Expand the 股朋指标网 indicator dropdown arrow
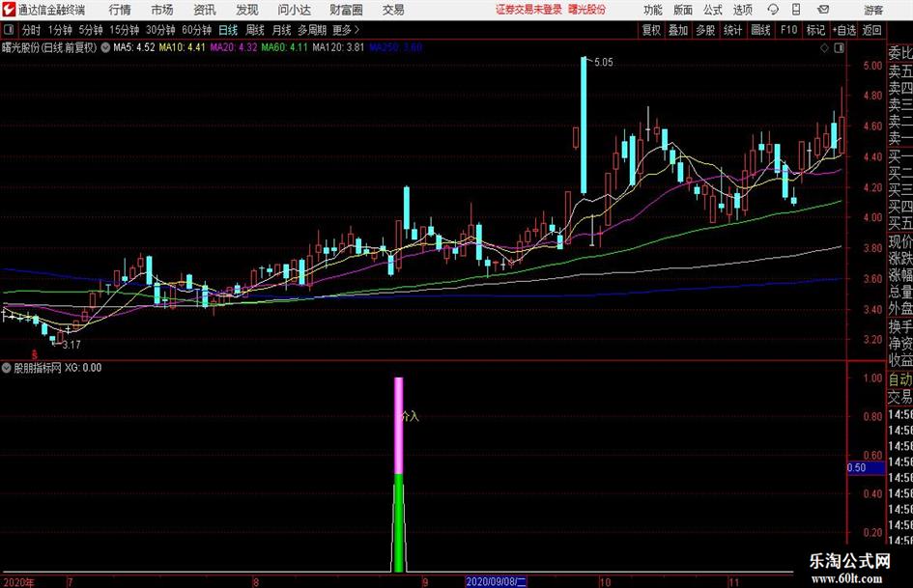 coord(7,368)
